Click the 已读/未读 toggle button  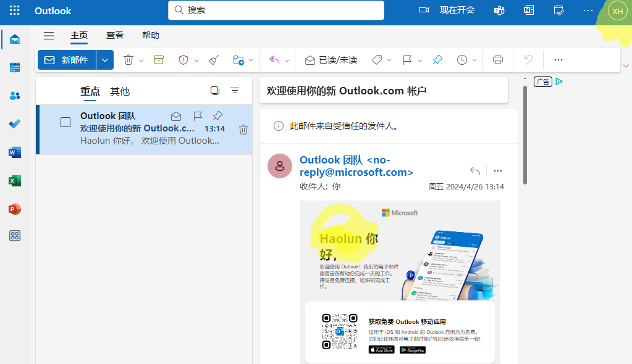331,60
